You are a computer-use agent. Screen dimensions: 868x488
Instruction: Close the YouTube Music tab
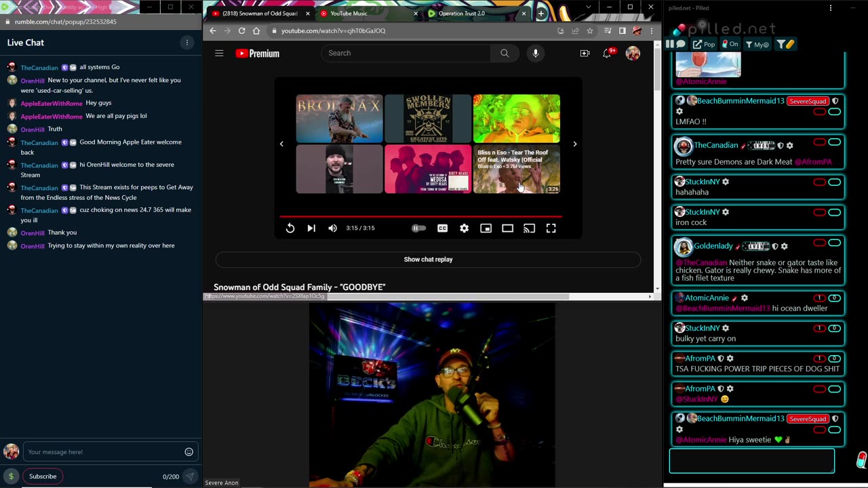pos(416,14)
